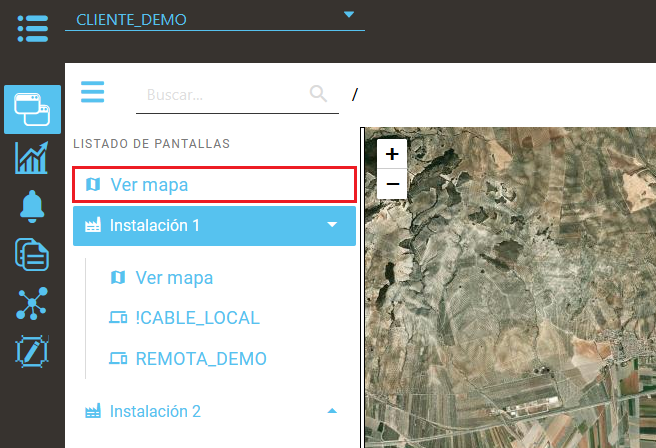
Task: Select the screens icon in left sidebar
Action: click(x=32, y=109)
